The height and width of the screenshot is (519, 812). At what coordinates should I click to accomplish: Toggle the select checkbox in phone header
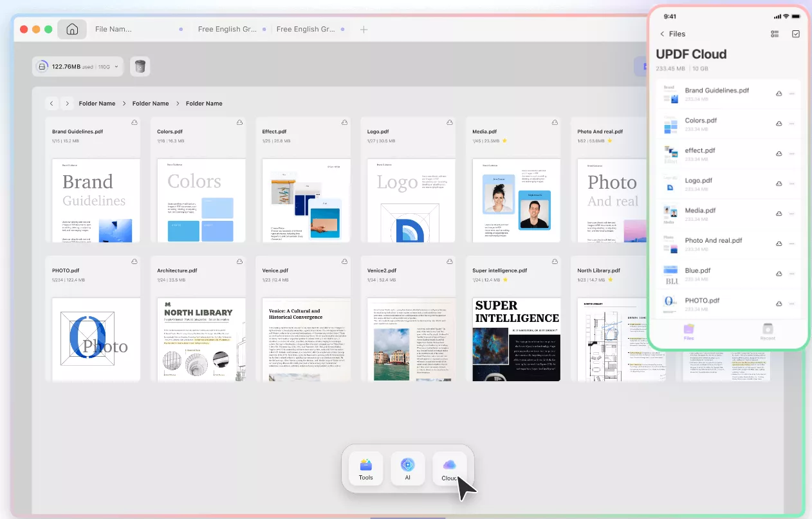click(x=795, y=34)
